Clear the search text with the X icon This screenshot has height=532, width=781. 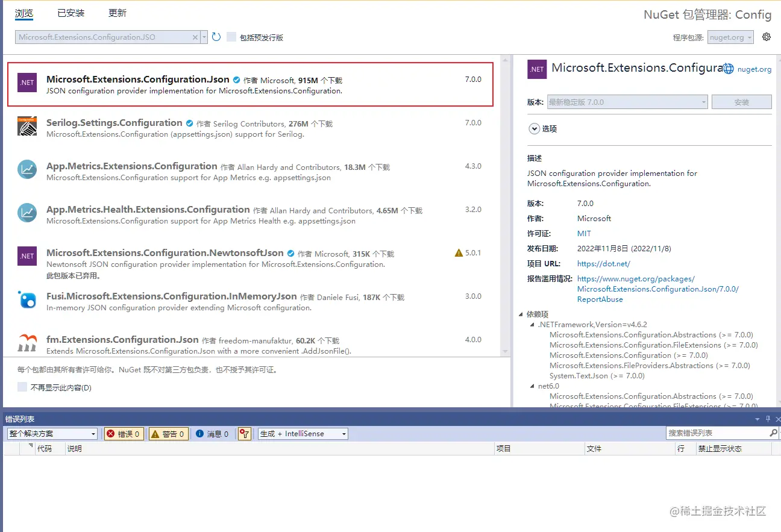click(195, 37)
